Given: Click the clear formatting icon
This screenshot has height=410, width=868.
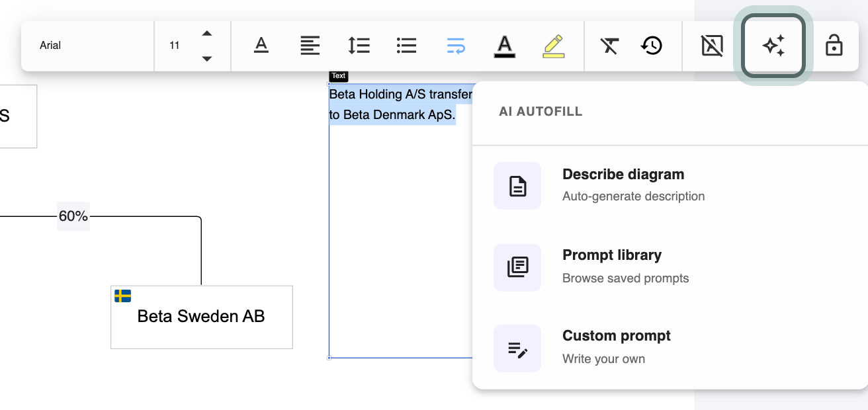Looking at the screenshot, I should point(609,46).
